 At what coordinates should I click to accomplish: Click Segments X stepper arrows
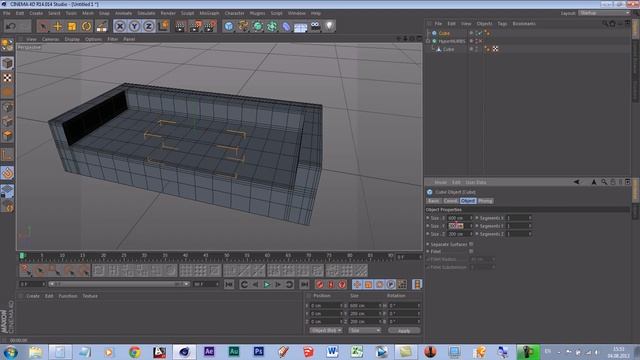[x=530, y=218]
